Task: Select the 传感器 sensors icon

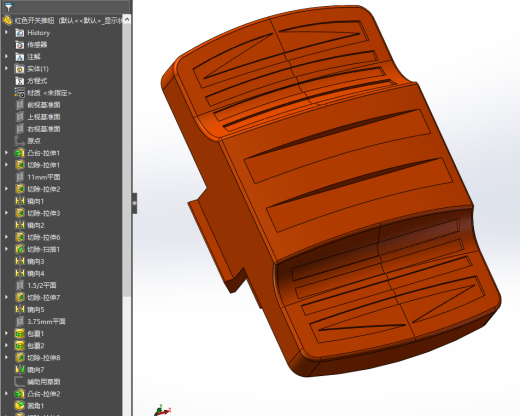Action: click(x=20, y=45)
